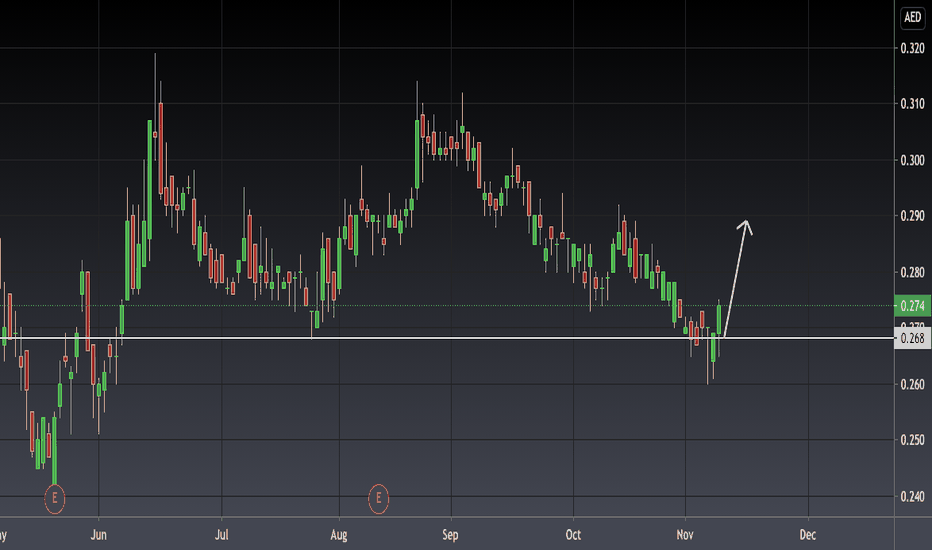Click the Aug label on time axis
This screenshot has height=550, width=932.
pyautogui.click(x=339, y=535)
